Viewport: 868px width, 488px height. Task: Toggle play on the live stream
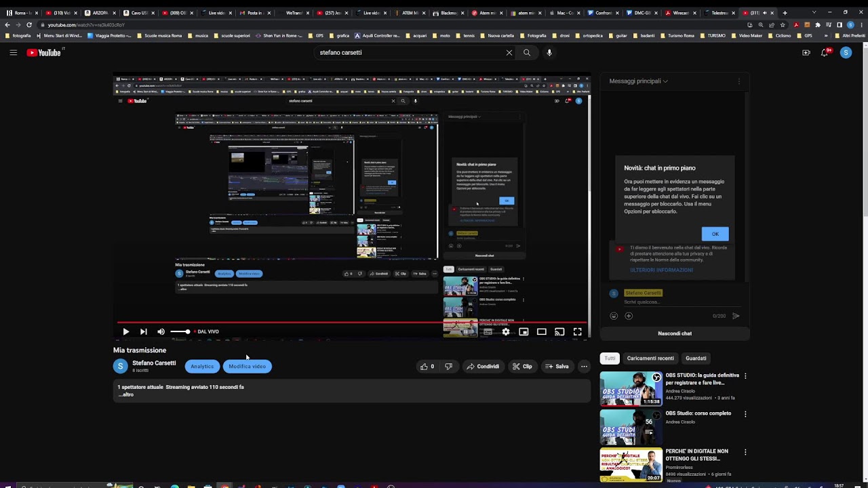coord(125,331)
